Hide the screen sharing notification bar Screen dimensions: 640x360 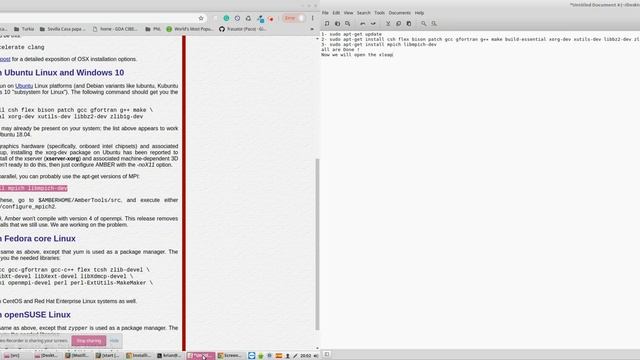(114, 341)
